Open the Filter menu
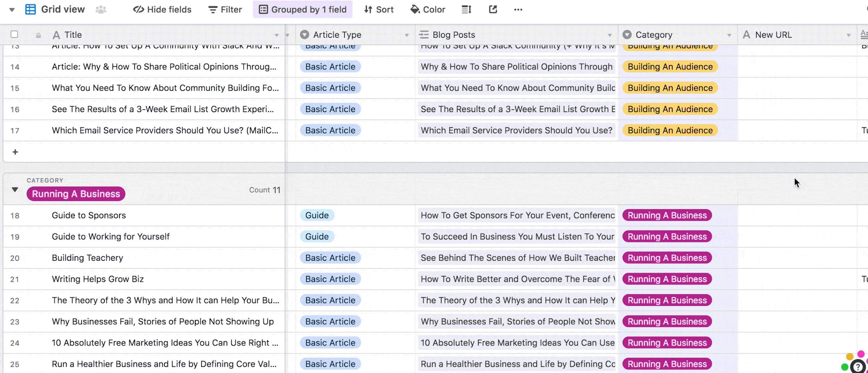Image resolution: width=868 pixels, height=373 pixels. pyautogui.click(x=225, y=9)
